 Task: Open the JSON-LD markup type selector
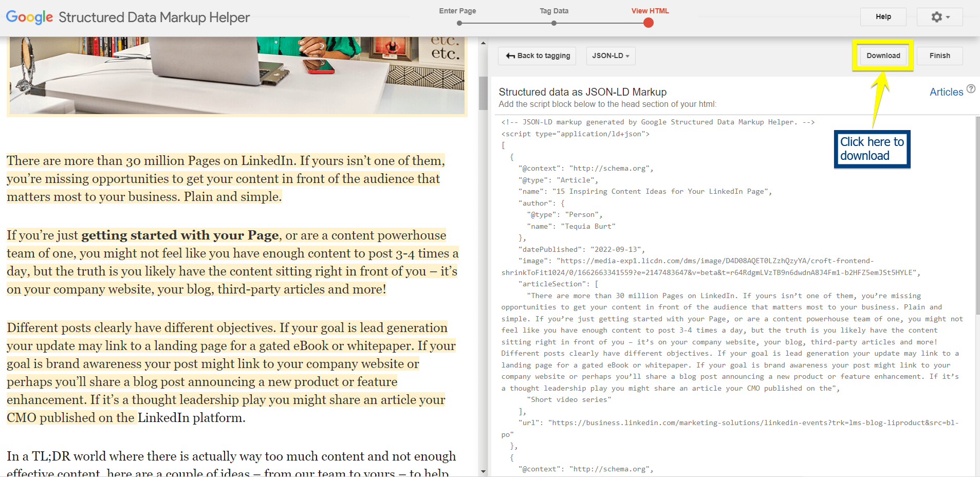click(610, 56)
